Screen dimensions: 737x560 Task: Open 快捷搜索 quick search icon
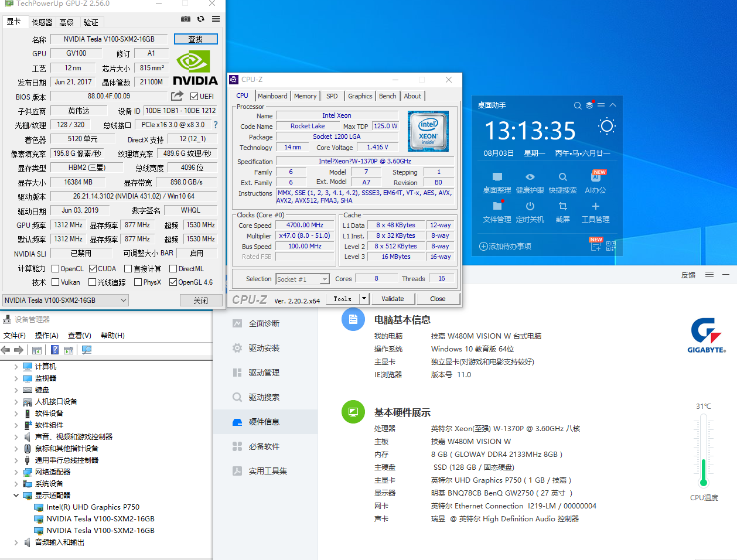click(x=563, y=177)
